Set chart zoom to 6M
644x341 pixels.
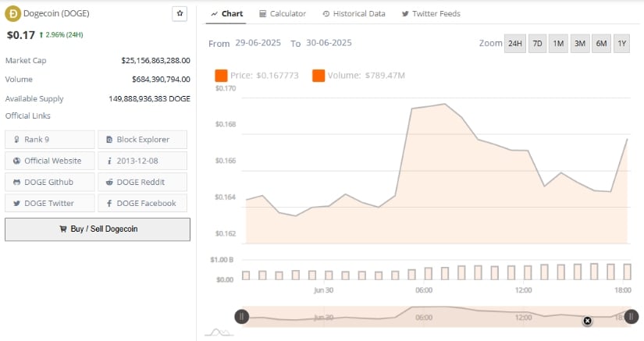click(601, 44)
